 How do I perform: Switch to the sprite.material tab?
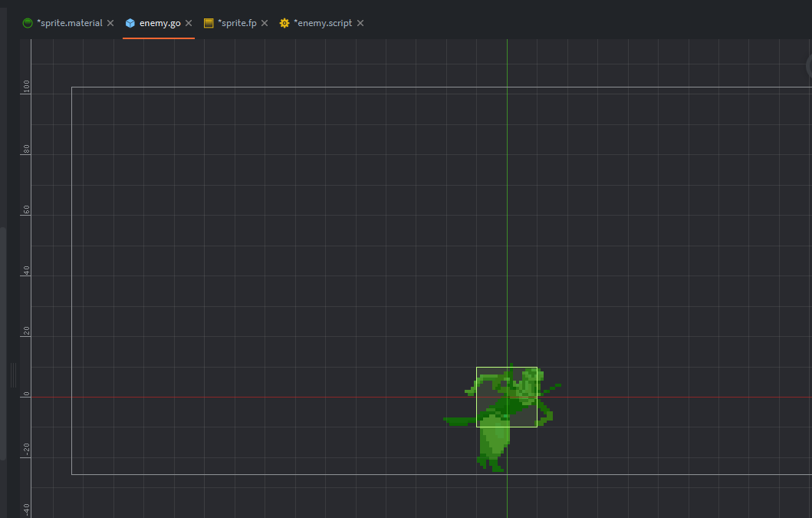pyautogui.click(x=69, y=23)
